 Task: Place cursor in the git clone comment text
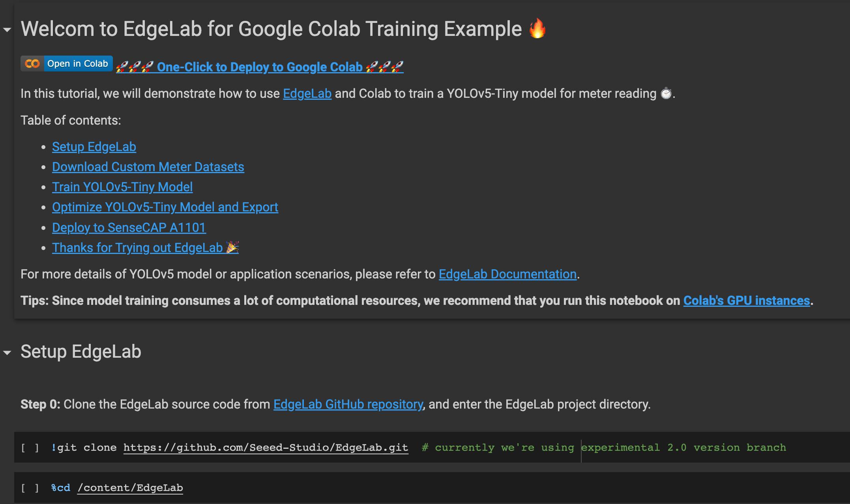[x=604, y=448]
